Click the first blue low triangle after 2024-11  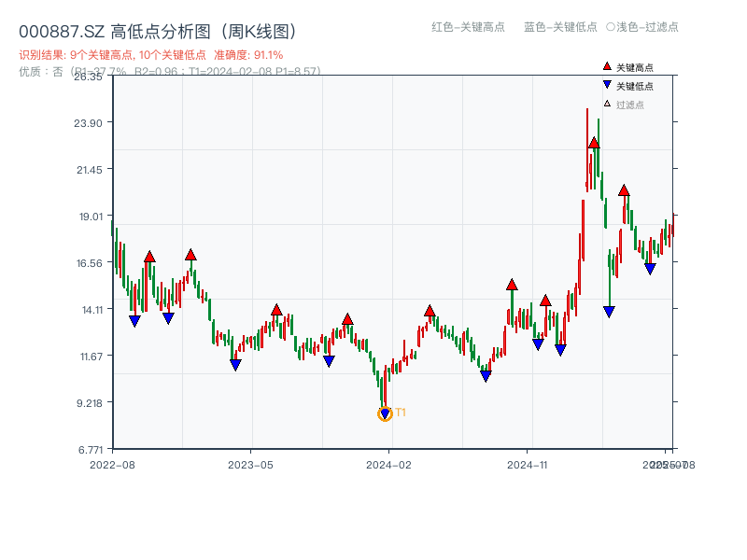[x=538, y=344]
